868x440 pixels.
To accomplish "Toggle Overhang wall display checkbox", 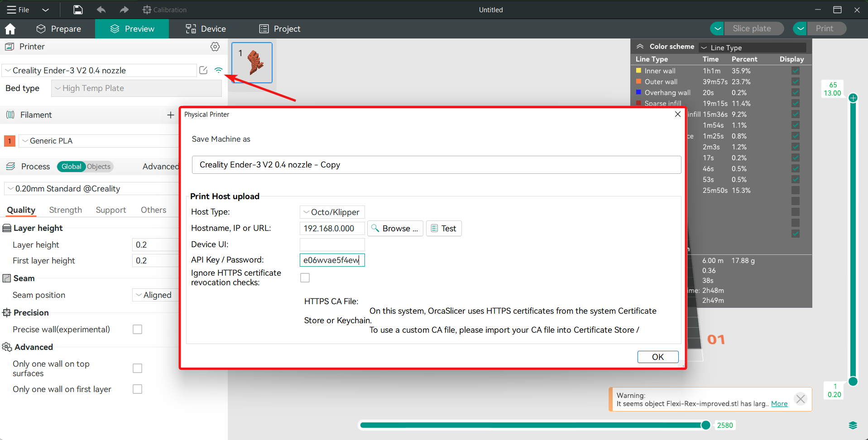I will pos(796,92).
